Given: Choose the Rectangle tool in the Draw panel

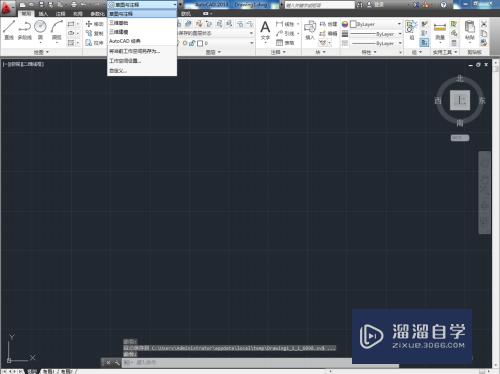Looking at the screenshot, I should [x=71, y=24].
